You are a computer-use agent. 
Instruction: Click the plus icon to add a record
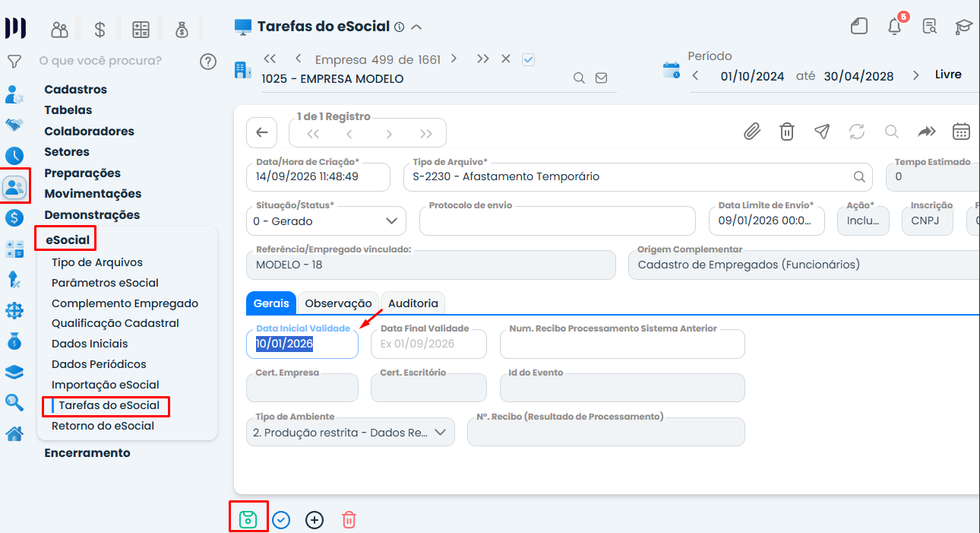(315, 520)
